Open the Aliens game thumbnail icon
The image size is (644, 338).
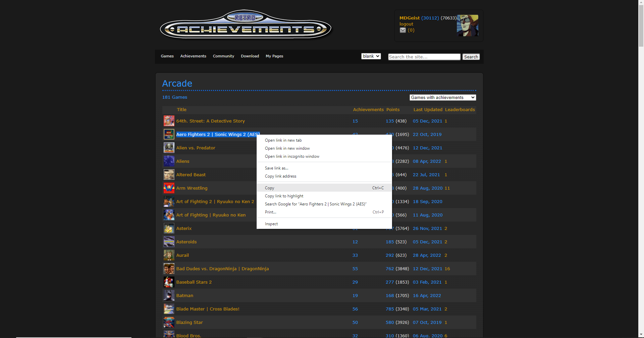(169, 161)
